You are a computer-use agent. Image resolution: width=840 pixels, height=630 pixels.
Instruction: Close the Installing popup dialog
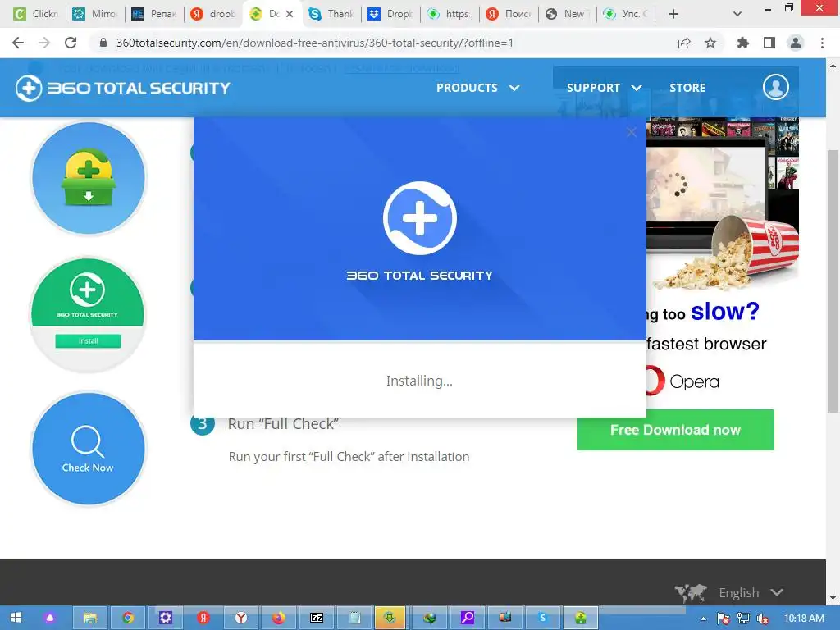(x=631, y=132)
